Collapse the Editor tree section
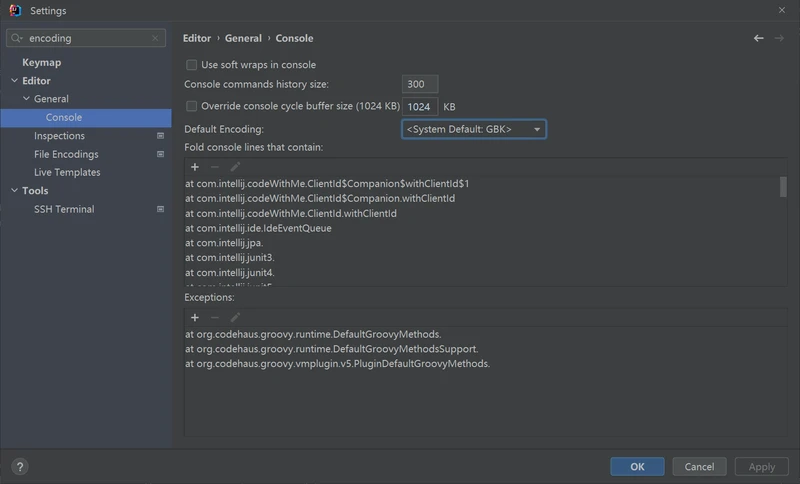800x484 pixels. 14,81
